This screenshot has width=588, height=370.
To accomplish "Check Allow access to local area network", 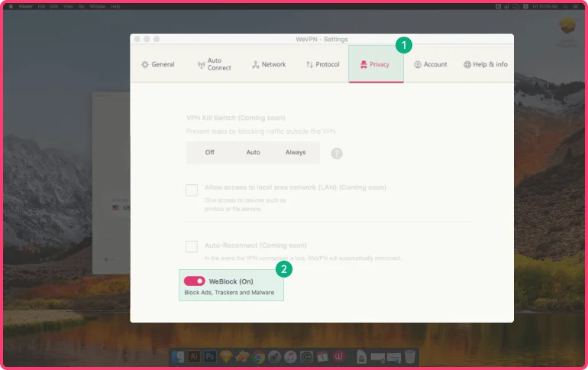I will tap(192, 190).
